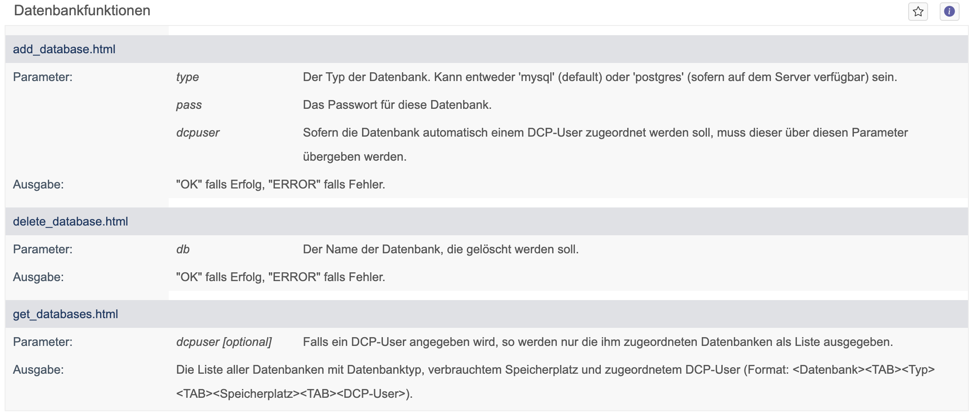Click 'Das Passwort für diese Datenbank' text
Image resolution: width=980 pixels, height=414 pixels.
pyautogui.click(x=397, y=105)
